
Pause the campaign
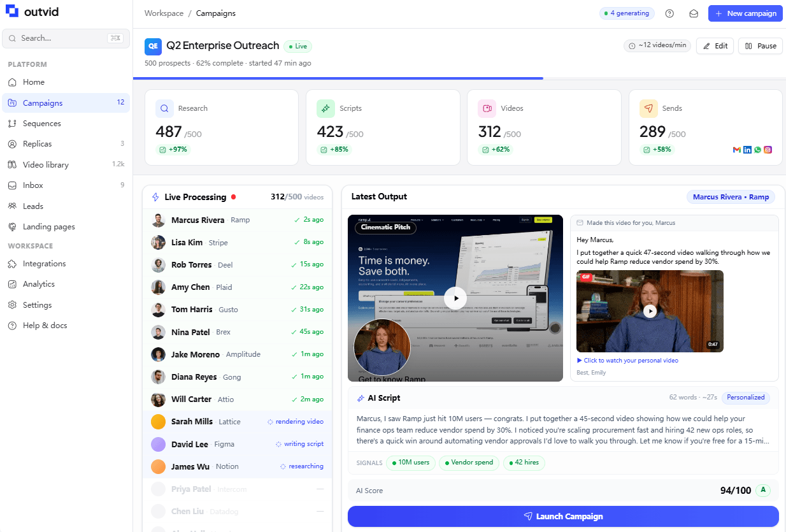[761, 46]
